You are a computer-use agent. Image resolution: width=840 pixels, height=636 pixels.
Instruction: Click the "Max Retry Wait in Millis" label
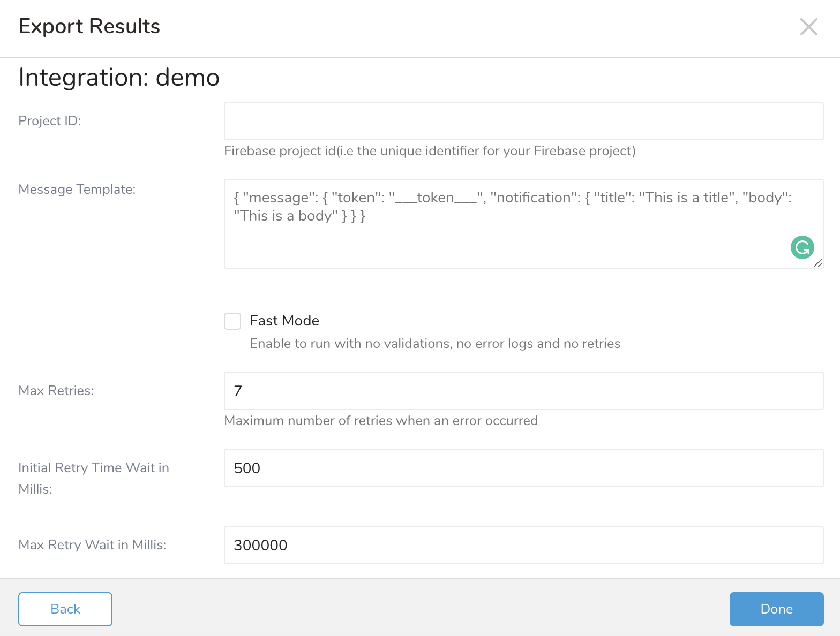[92, 545]
